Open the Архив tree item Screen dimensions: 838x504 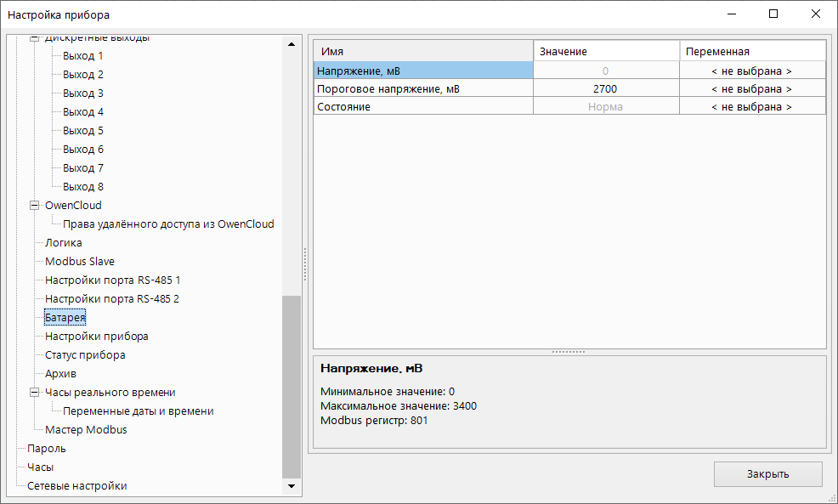60,374
